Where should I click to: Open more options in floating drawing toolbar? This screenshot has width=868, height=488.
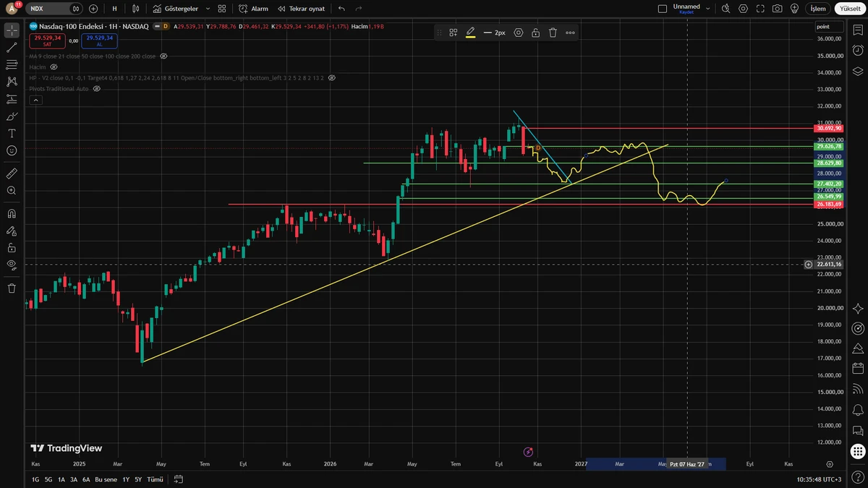click(571, 33)
